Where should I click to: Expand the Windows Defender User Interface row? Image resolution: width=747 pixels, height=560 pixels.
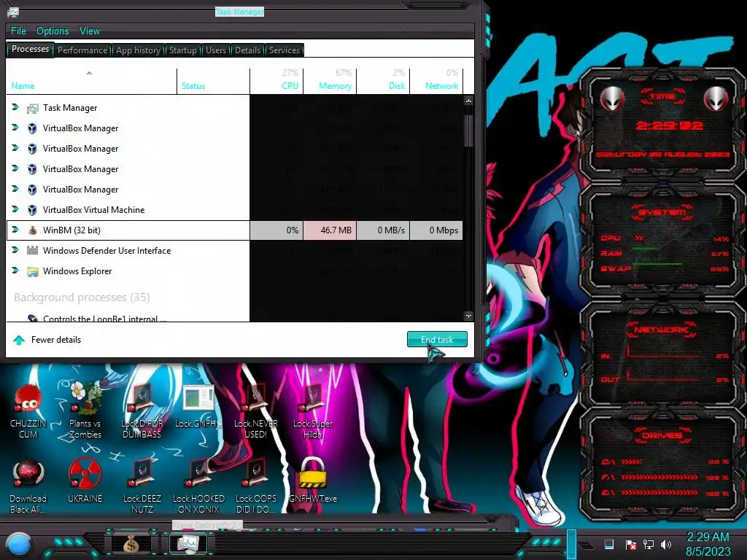15,250
